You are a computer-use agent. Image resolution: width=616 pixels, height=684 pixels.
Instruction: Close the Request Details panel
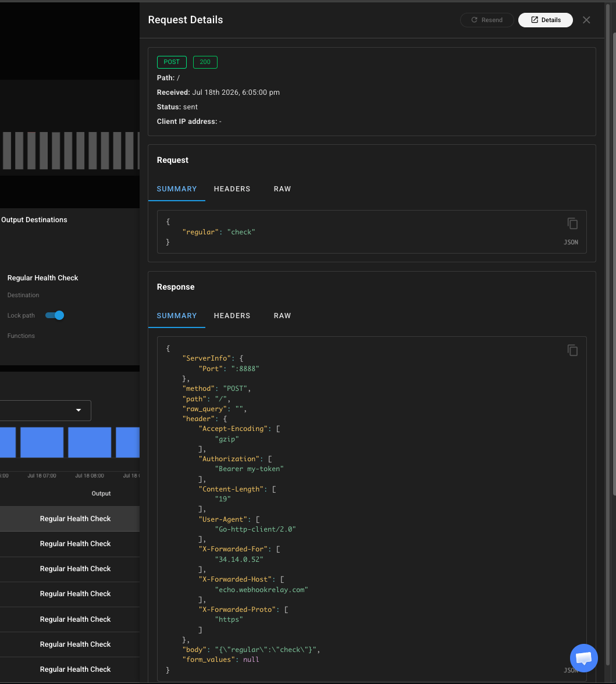[x=586, y=20]
